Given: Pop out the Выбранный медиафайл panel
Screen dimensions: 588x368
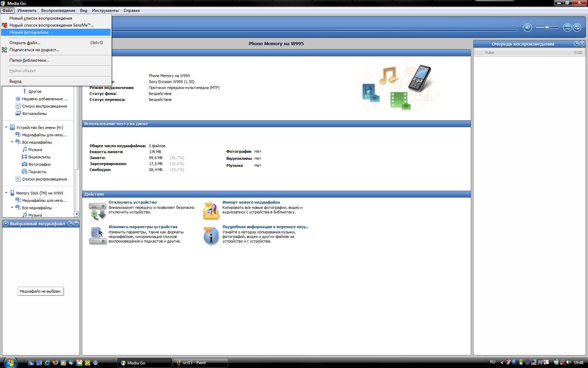Looking at the screenshot, I should (x=70, y=224).
